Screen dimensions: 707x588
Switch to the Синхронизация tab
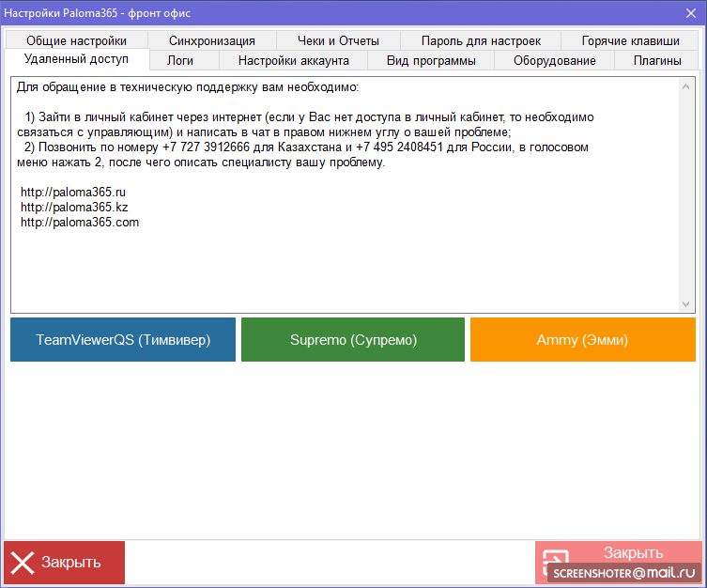click(212, 40)
